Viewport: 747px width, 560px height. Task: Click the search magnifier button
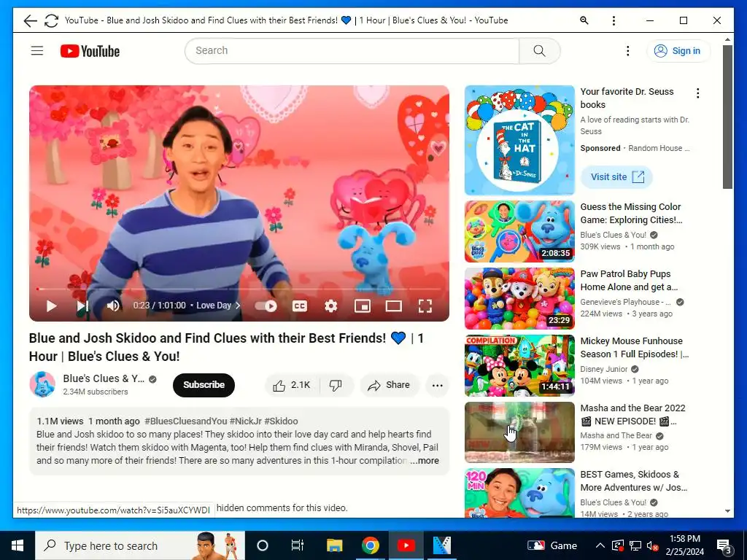(539, 50)
